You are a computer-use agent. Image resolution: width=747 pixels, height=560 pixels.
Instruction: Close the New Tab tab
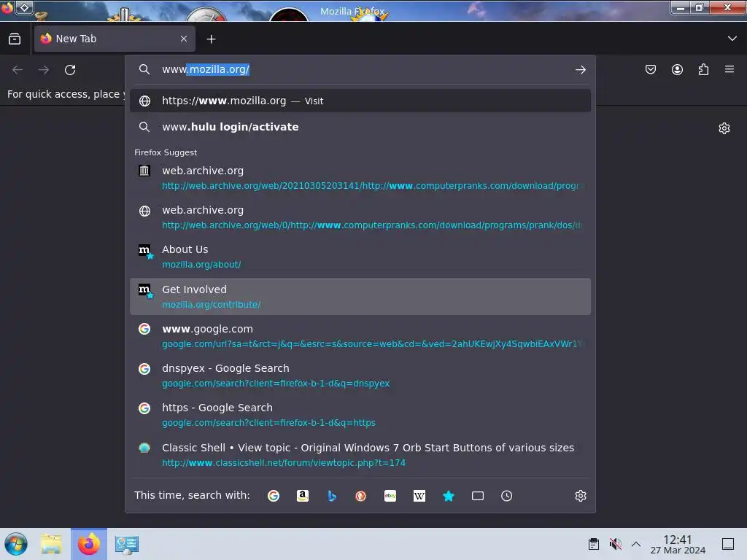pos(184,39)
